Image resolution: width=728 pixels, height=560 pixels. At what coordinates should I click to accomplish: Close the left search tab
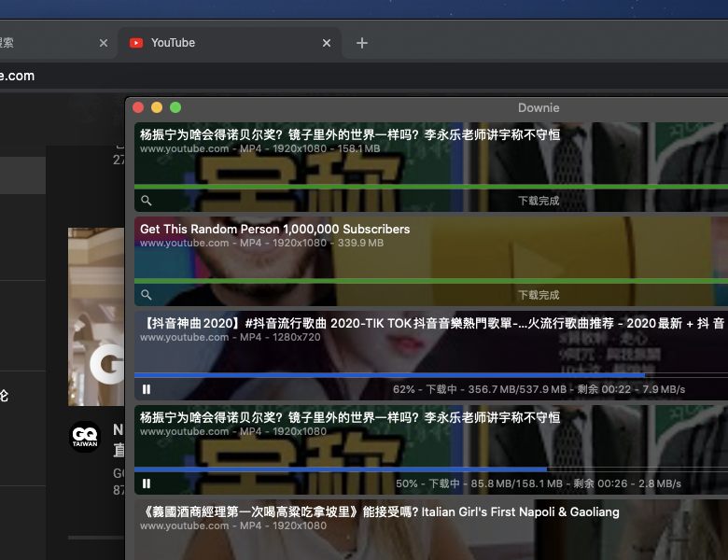click(x=104, y=43)
